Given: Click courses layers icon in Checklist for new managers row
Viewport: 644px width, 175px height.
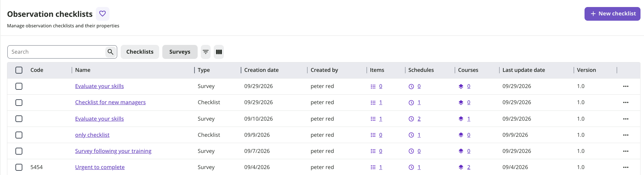Looking at the screenshot, I should tap(461, 103).
